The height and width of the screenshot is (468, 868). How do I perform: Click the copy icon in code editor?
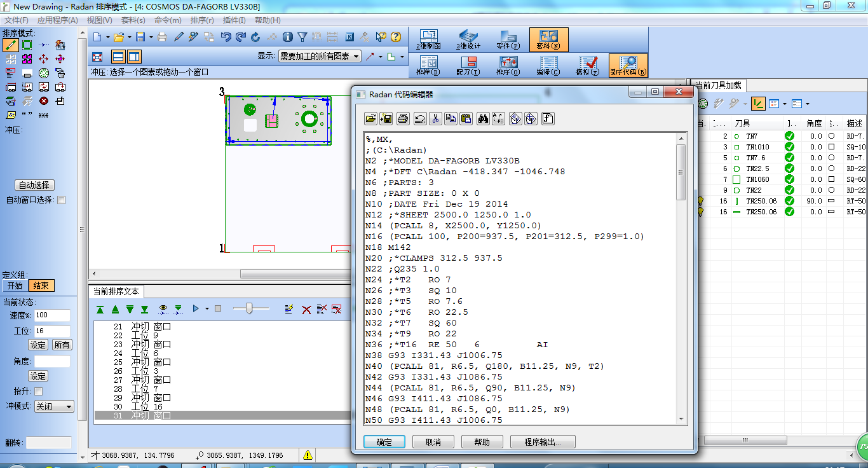(x=451, y=118)
